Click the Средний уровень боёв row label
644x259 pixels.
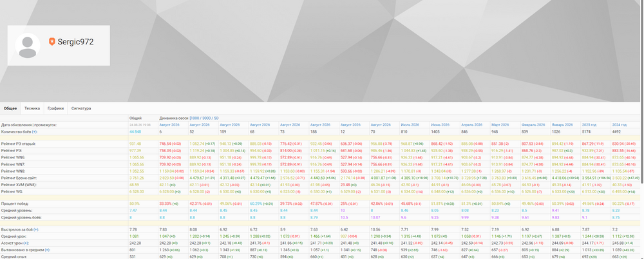click(x=22, y=217)
